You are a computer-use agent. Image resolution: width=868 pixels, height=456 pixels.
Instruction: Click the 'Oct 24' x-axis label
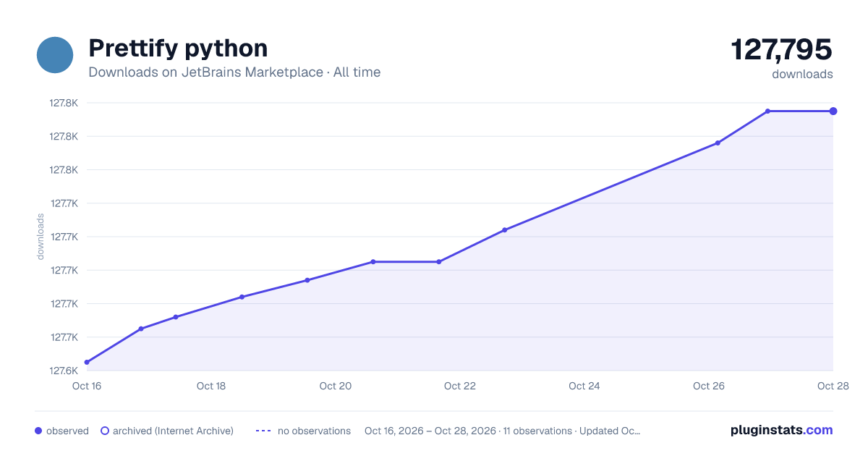click(584, 386)
